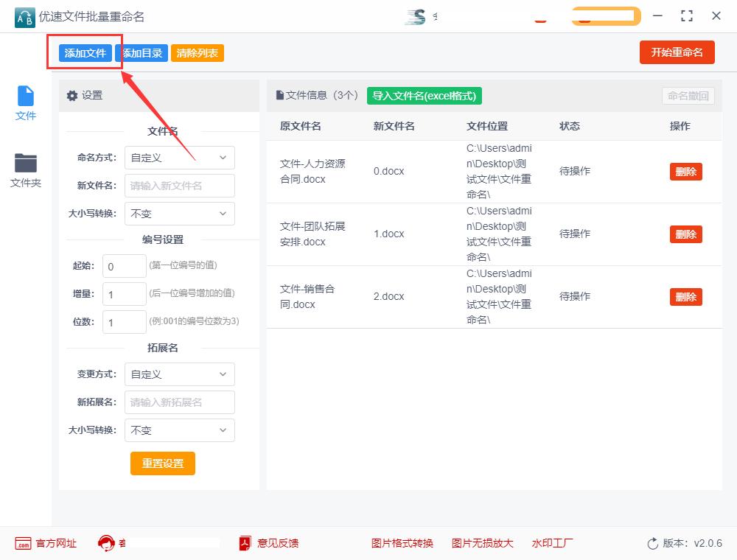Switch to the 文件夹 folder mode

point(26,169)
